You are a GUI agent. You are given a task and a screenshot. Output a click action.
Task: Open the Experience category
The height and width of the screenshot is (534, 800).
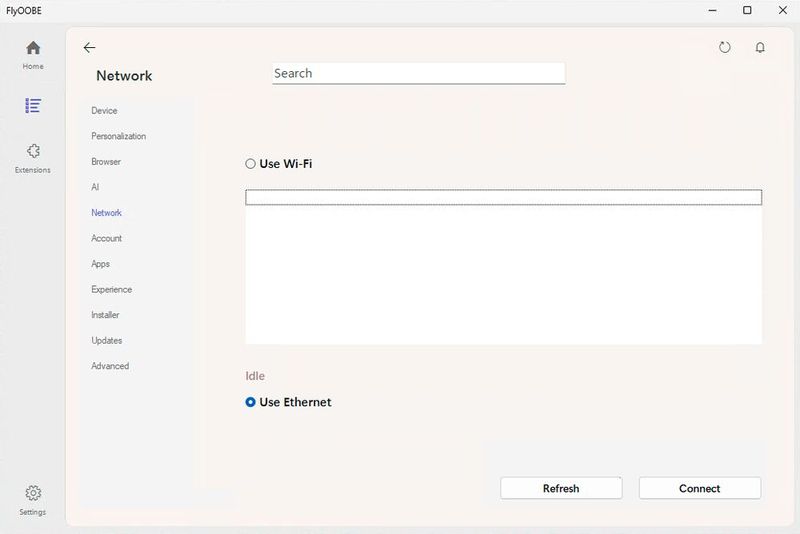(111, 289)
